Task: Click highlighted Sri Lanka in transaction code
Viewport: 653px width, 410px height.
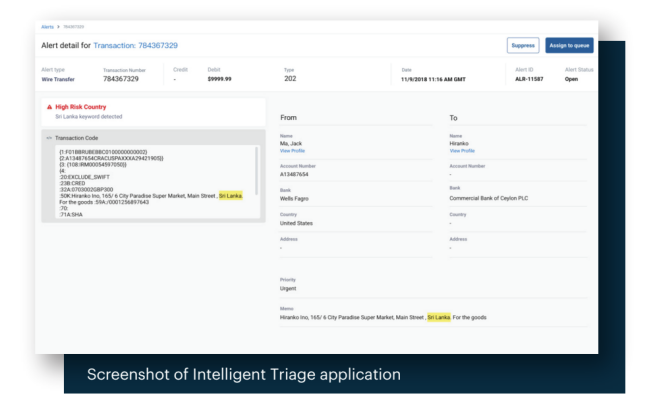Action: coord(230,196)
